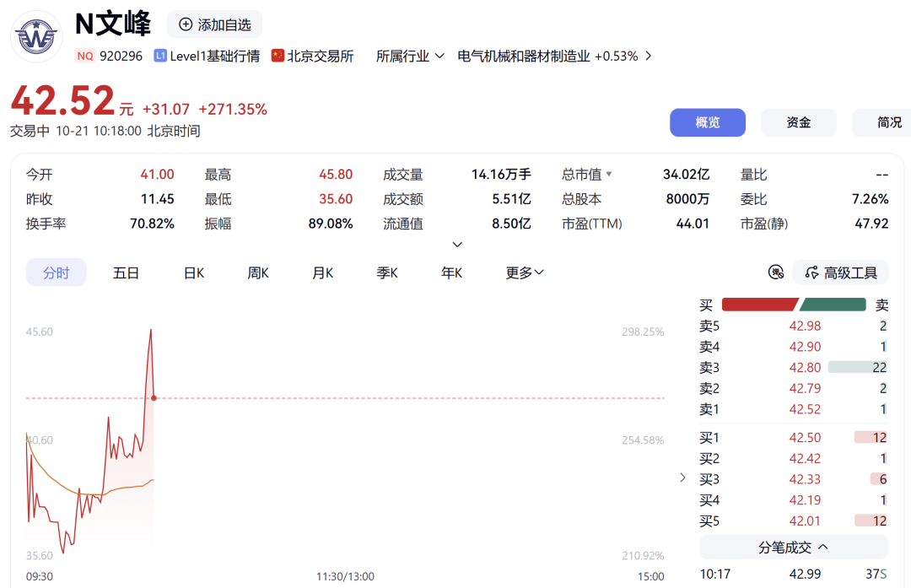Click the 卖1 ask price 42.52
The height and width of the screenshot is (588, 911).
[x=805, y=410]
